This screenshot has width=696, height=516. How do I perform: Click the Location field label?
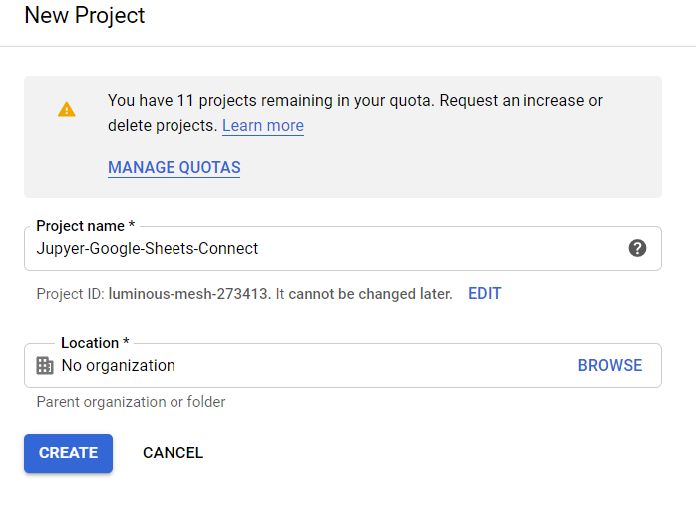pyautogui.click(x=95, y=343)
